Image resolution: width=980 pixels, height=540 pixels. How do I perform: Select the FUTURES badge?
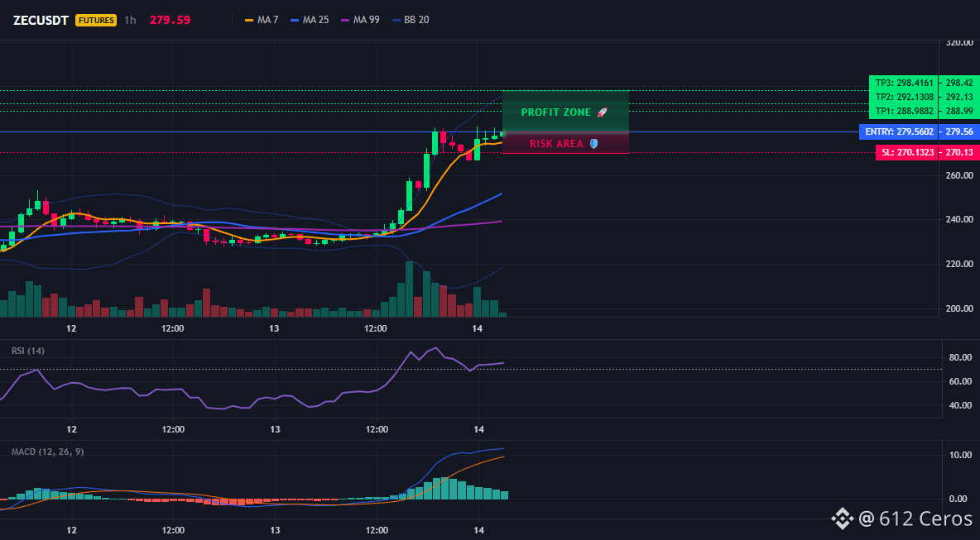coord(96,20)
